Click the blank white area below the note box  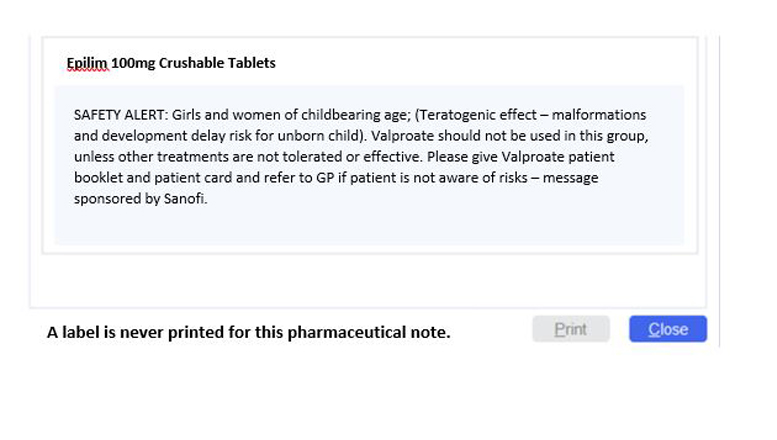tap(369, 280)
